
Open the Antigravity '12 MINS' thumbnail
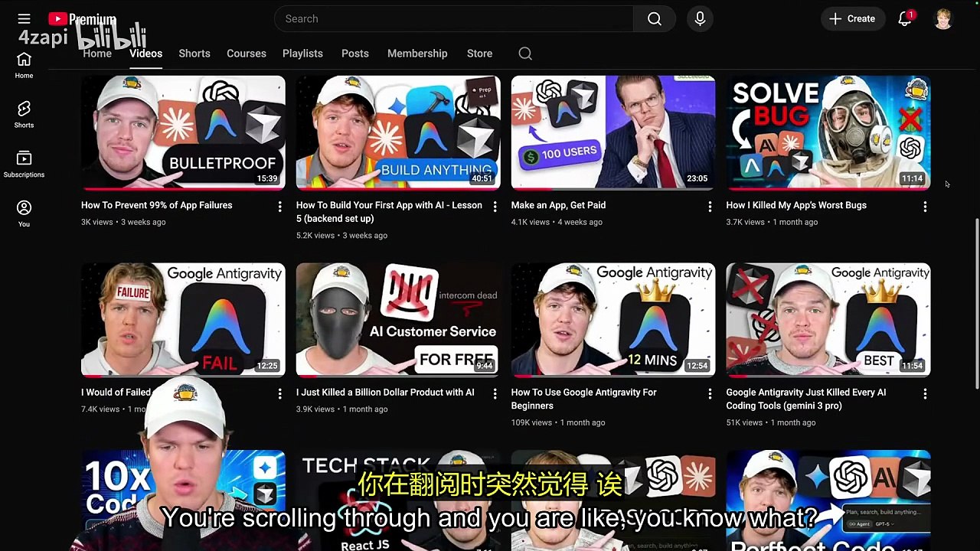pyautogui.click(x=613, y=320)
